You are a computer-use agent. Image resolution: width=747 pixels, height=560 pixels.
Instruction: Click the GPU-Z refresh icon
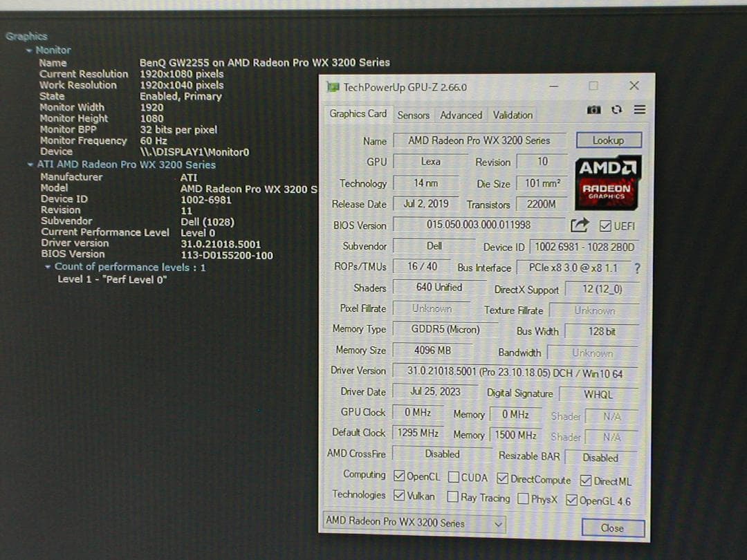616,110
